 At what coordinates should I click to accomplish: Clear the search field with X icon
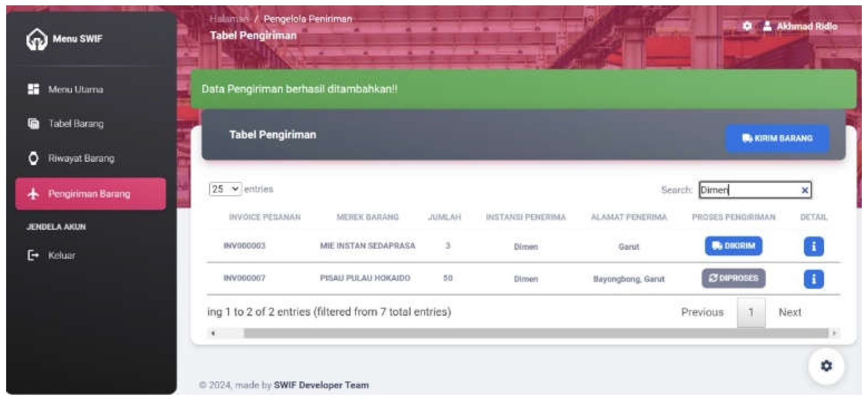(805, 190)
